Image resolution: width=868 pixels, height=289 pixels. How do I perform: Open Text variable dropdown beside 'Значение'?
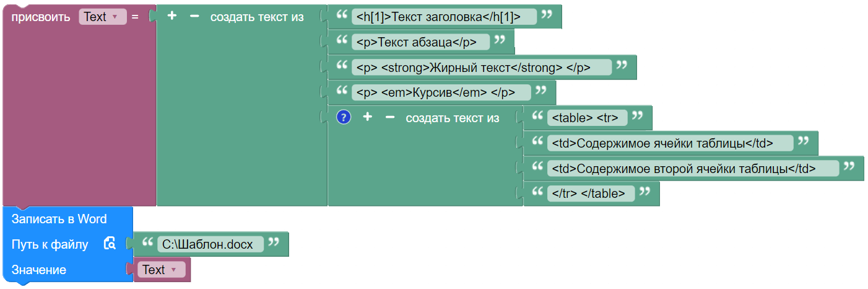coord(160,270)
